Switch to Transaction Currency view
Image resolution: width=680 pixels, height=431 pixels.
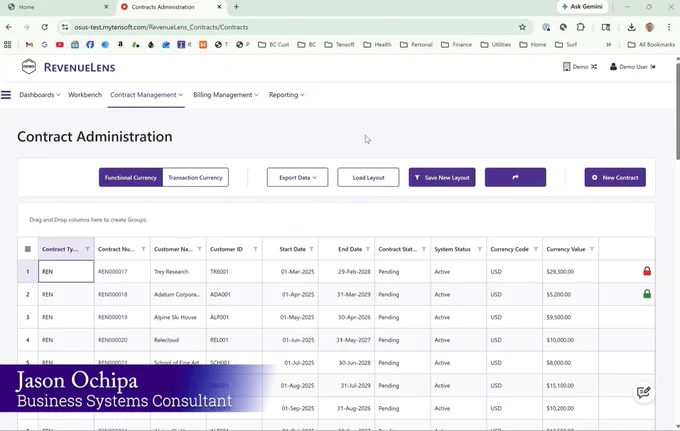pos(195,177)
